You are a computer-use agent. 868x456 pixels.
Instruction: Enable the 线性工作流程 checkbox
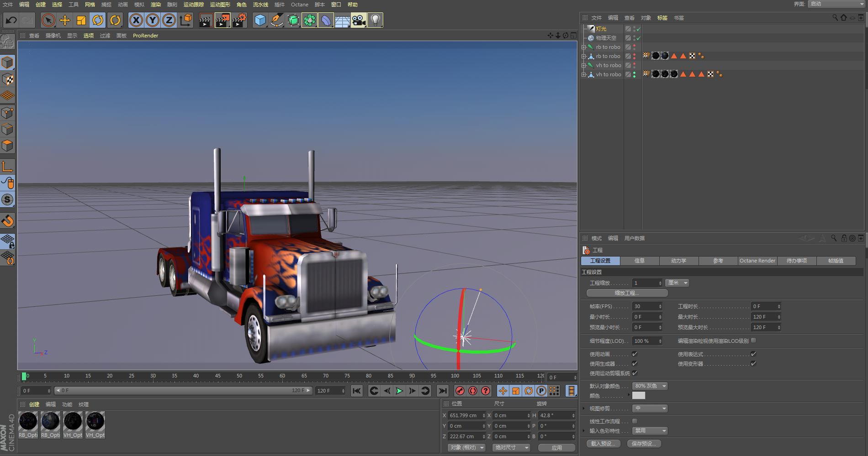[635, 421]
